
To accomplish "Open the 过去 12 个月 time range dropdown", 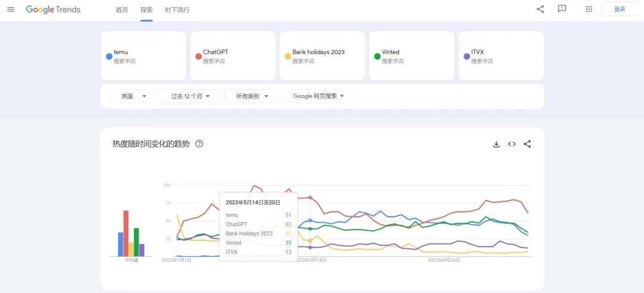I will click(191, 96).
